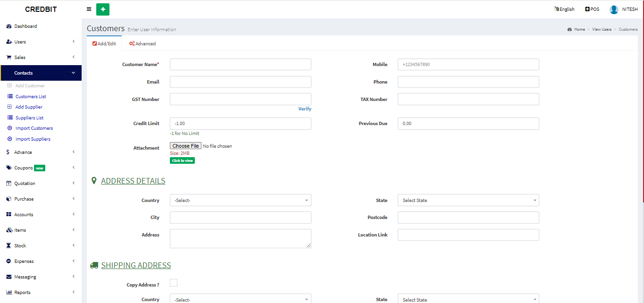Click the Home breadcrumb link

click(x=579, y=29)
